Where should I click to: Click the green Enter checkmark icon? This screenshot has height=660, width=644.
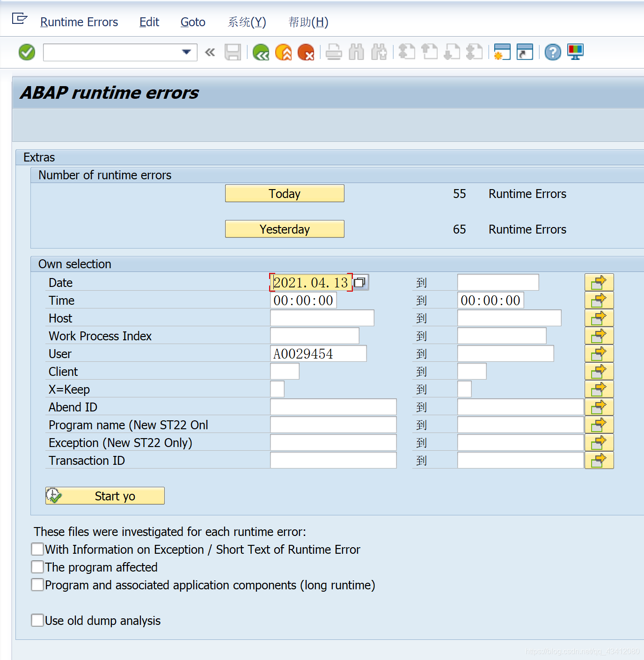coord(27,52)
